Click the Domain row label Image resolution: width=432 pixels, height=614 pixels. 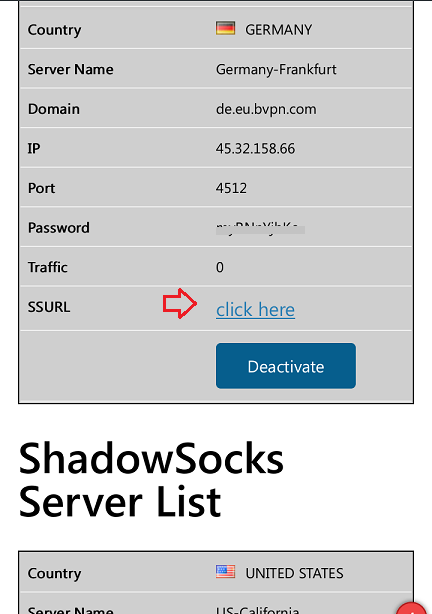point(54,109)
